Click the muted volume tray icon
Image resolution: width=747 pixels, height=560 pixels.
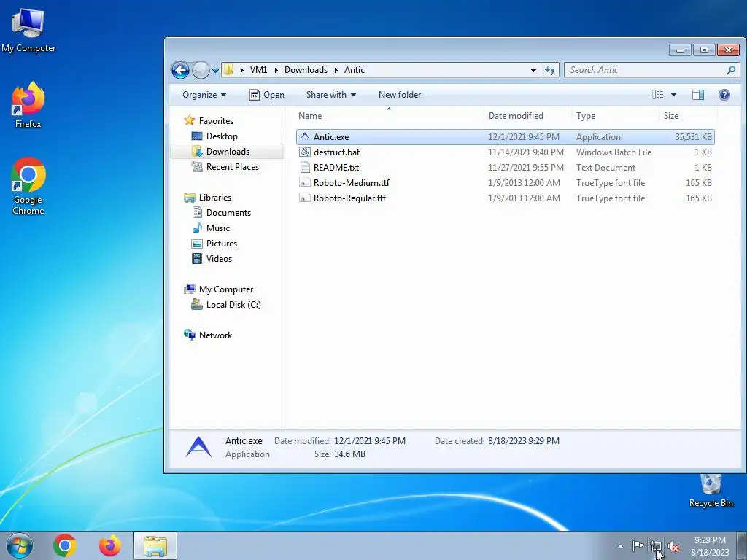pos(673,546)
